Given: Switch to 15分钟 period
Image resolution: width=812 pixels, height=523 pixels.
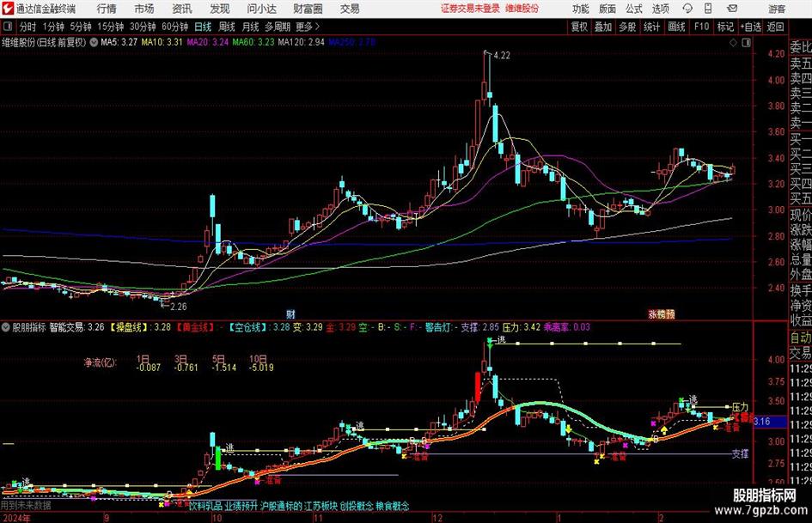Looking at the screenshot, I should click(110, 27).
